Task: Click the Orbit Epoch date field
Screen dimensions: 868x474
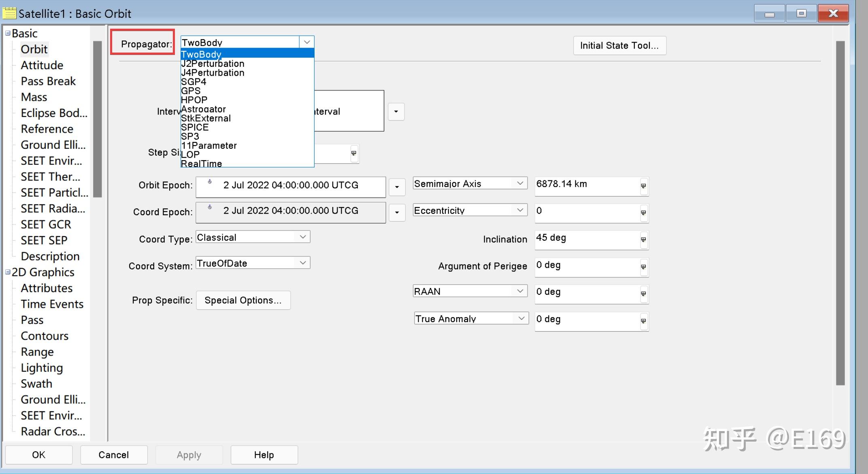Action: (x=290, y=186)
